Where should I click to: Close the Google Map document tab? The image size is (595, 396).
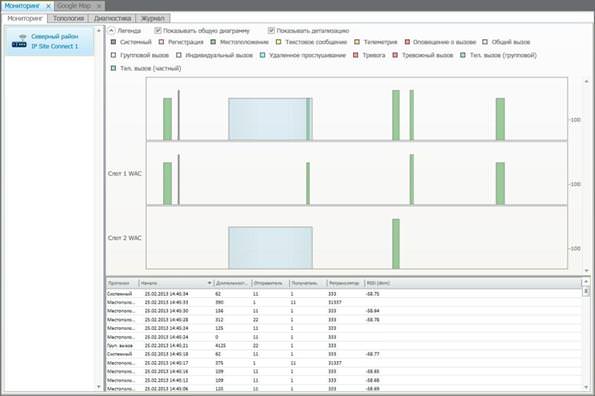(x=99, y=6)
